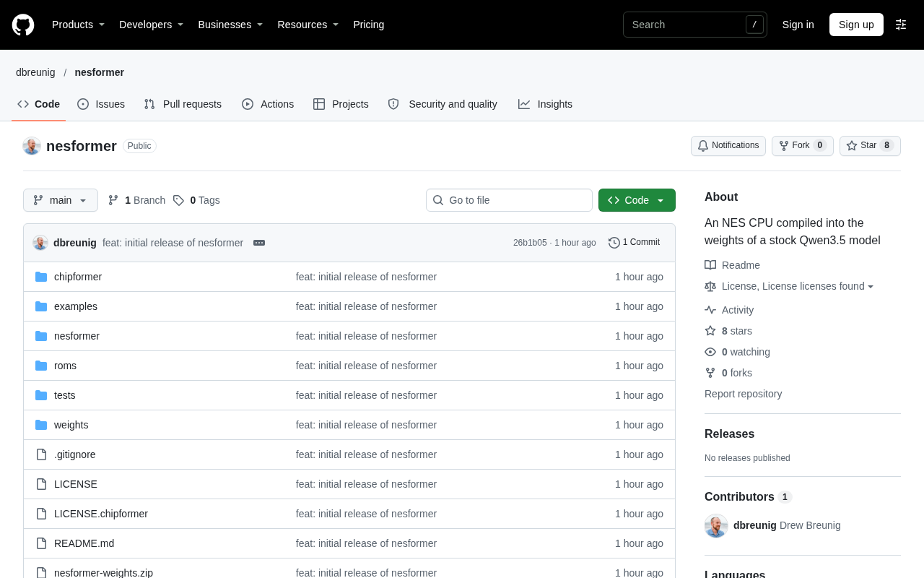Image resolution: width=924 pixels, height=578 pixels.
Task: Open the README.md file
Action: [84, 543]
